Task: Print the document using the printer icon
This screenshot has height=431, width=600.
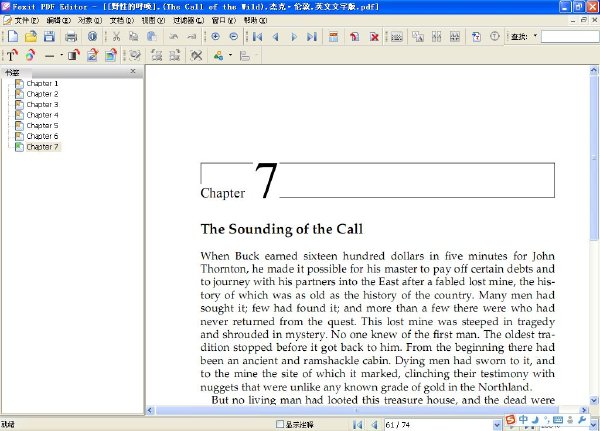Action: pyautogui.click(x=71, y=37)
